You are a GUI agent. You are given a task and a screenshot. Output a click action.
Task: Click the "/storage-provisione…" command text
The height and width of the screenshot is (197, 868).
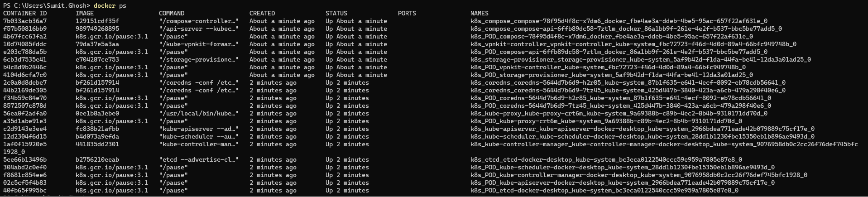199,60
